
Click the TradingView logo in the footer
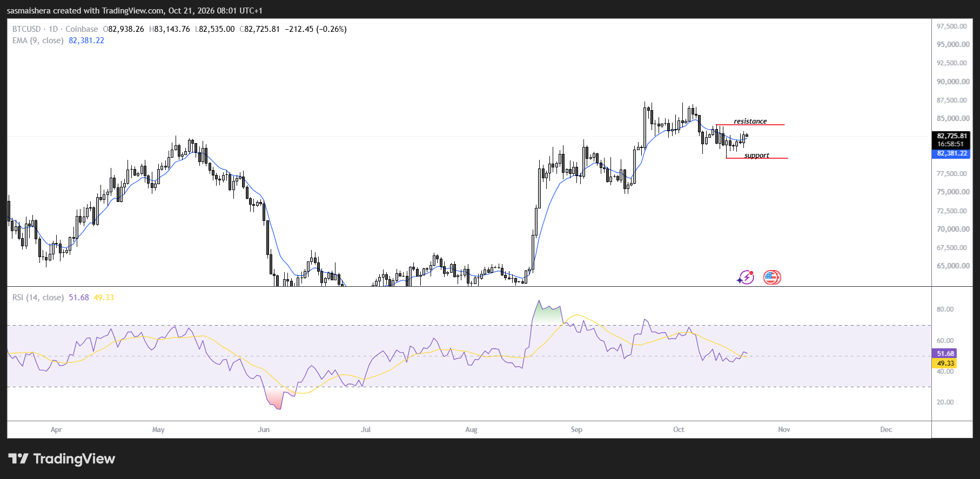pyautogui.click(x=62, y=459)
